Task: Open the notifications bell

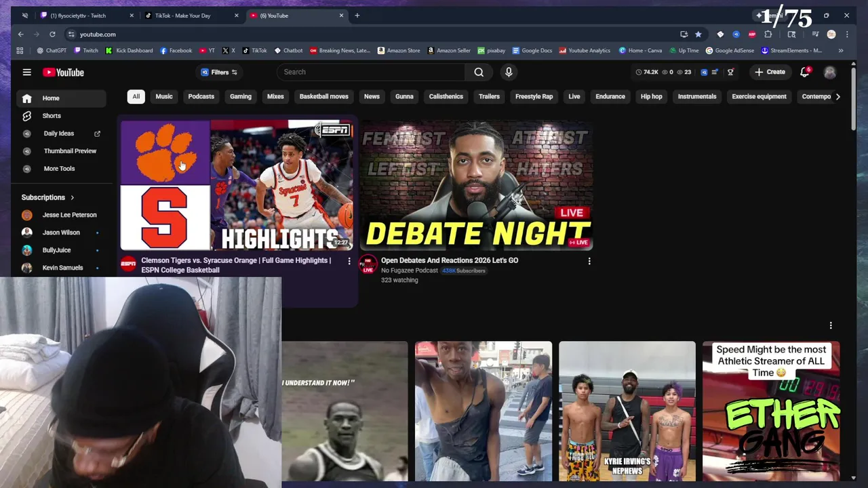Action: [805, 72]
